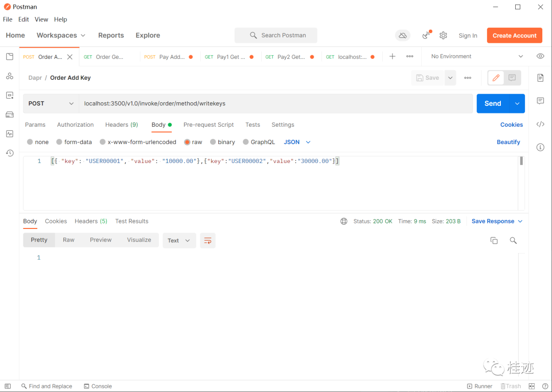Open the Cookies link beside Settings

click(x=512, y=125)
